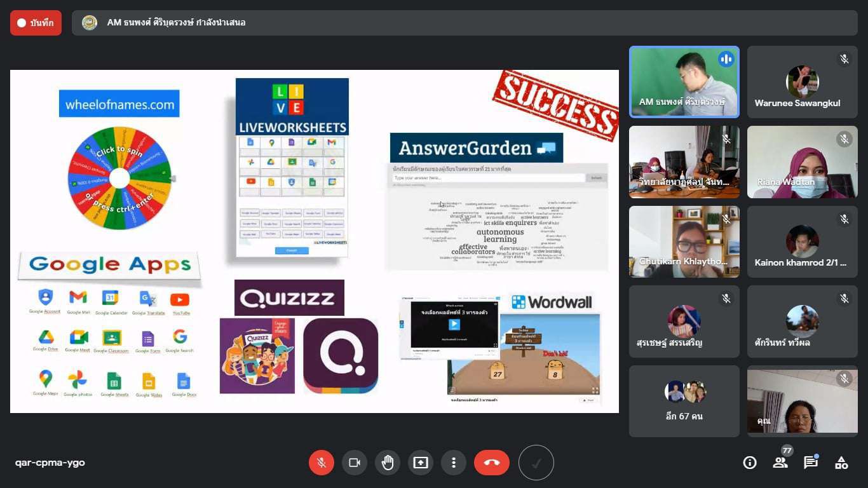Click the red recording indicator button
Image resolution: width=868 pixels, height=488 pixels.
(x=36, y=23)
